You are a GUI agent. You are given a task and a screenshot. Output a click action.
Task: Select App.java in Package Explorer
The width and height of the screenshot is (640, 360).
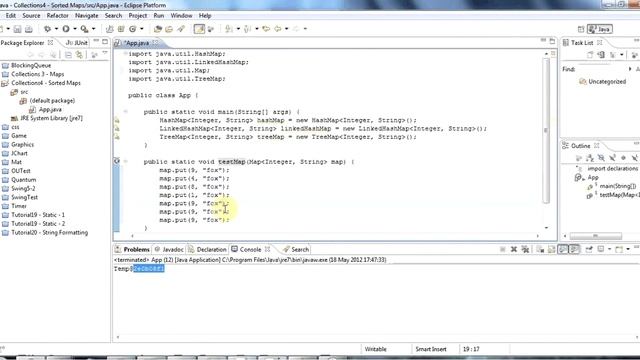(46, 109)
